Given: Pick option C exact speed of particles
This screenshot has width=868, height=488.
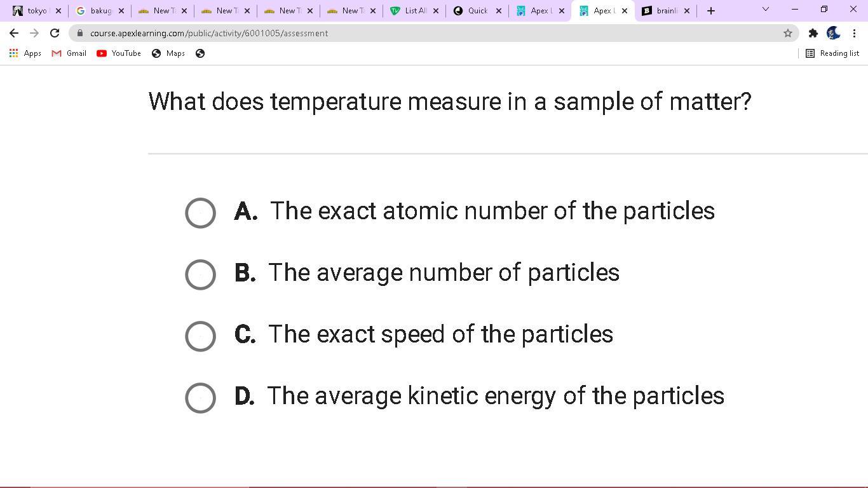Looking at the screenshot, I should 200,336.
